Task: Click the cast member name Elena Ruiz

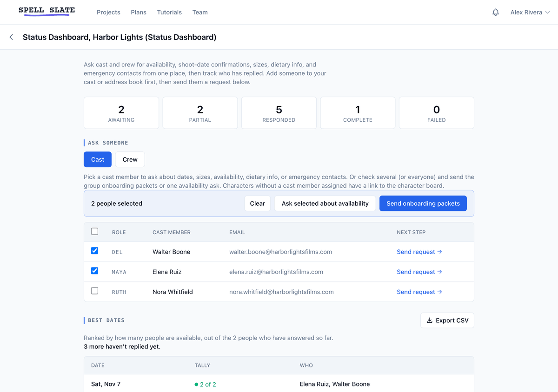Action: click(167, 272)
